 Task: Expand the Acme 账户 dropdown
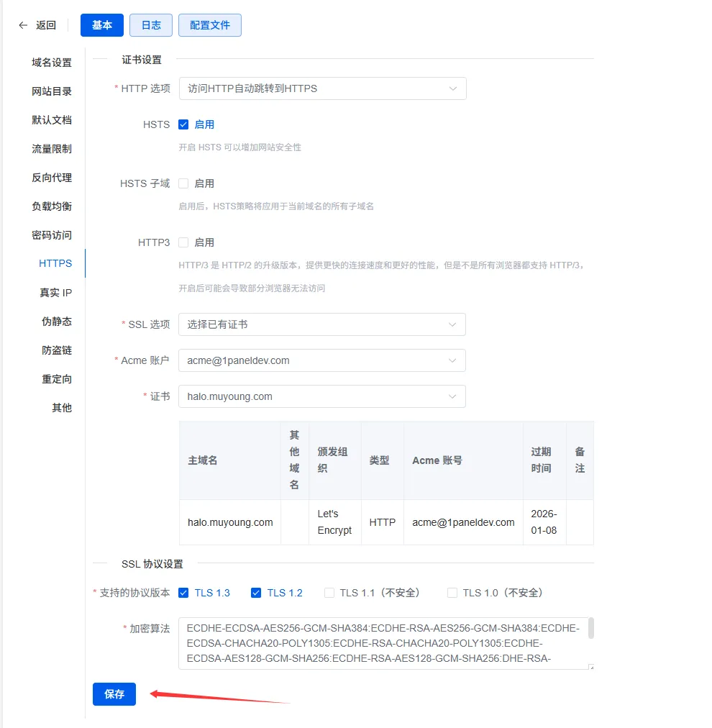322,360
